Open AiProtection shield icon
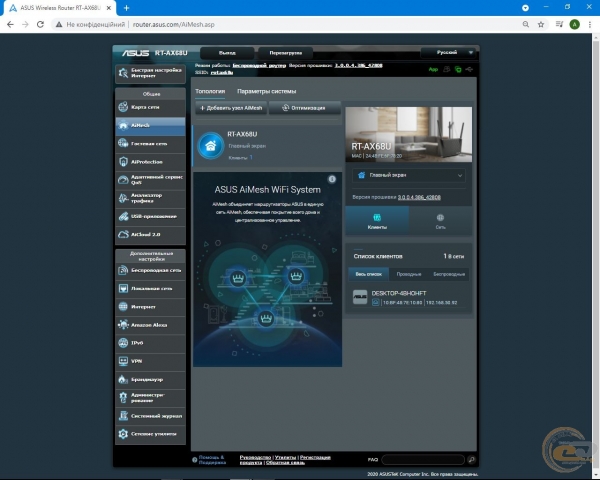 coord(123,162)
